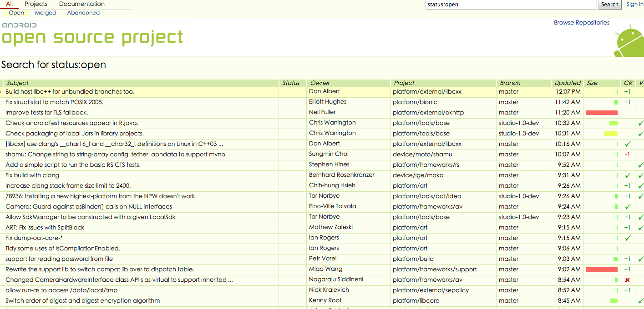Viewport: 644px width, 309px height.
Task: Open 'Check packaging of local Jars in library projects.'
Action: 75,134
